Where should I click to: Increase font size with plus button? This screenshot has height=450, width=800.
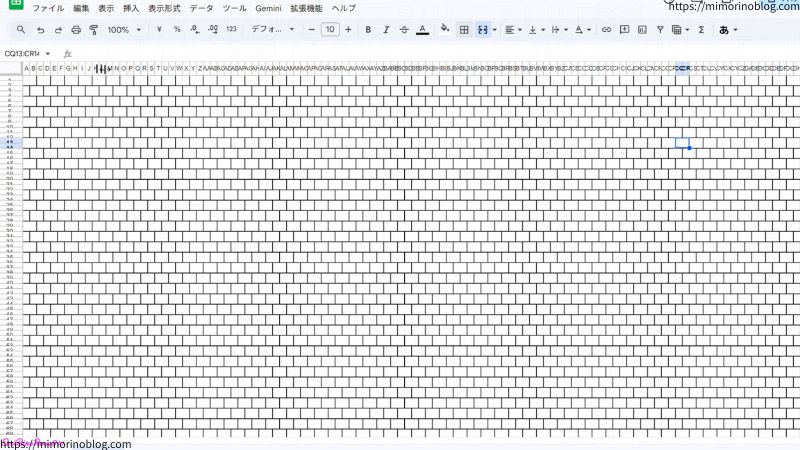tap(348, 30)
